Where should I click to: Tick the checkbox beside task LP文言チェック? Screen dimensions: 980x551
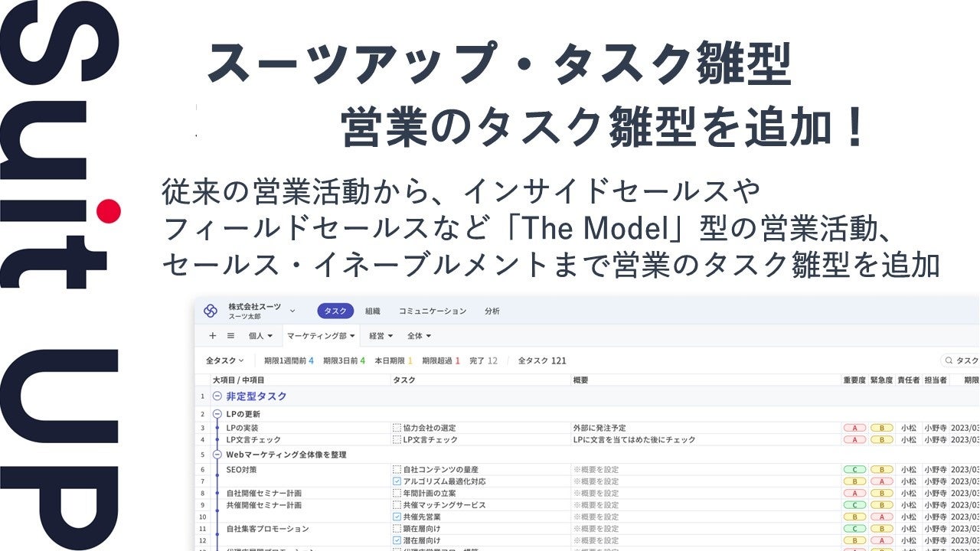tap(397, 440)
